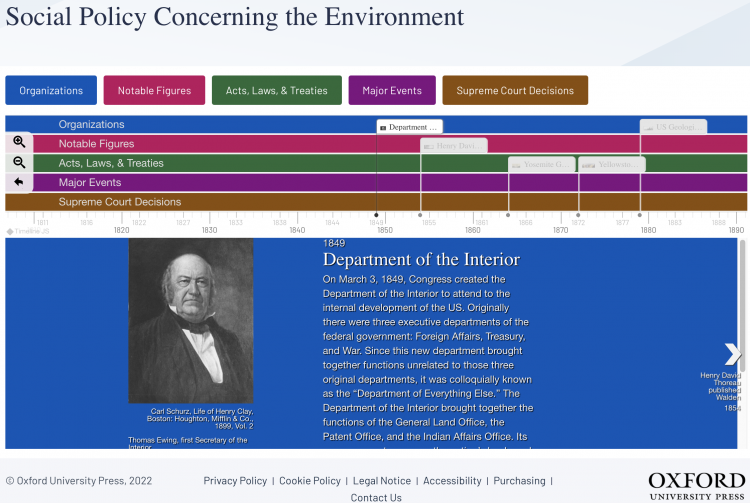This screenshot has width=750, height=503.
Task: Click the Oxford University Press logo
Action: pos(696,486)
